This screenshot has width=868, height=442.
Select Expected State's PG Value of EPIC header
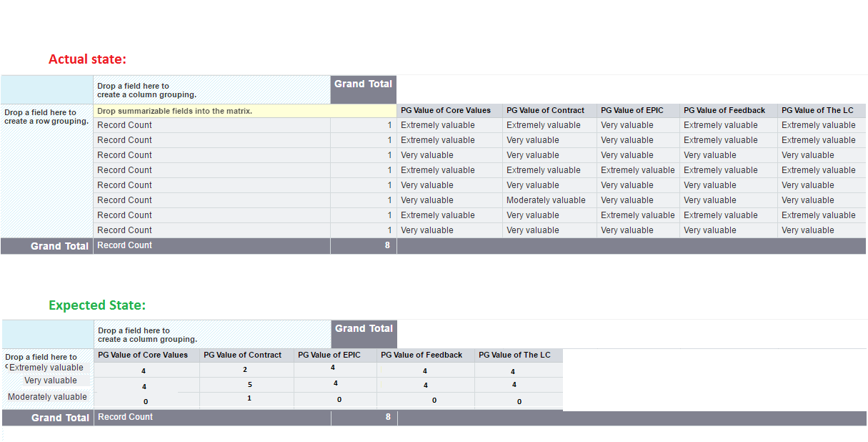(335, 355)
